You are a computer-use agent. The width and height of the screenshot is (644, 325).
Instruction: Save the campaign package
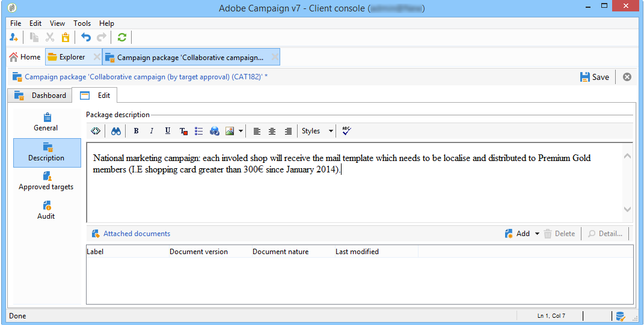tap(594, 77)
